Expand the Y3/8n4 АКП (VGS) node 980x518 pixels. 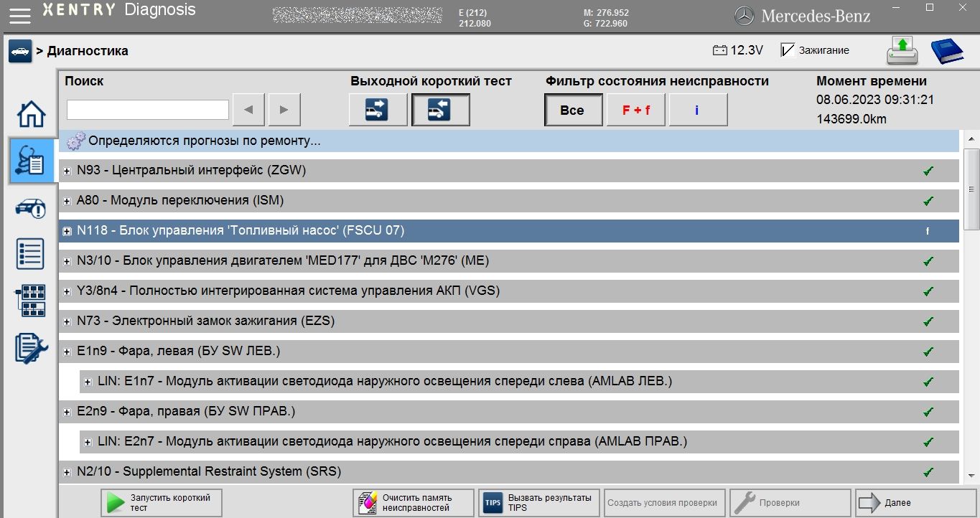pyautogui.click(x=67, y=291)
